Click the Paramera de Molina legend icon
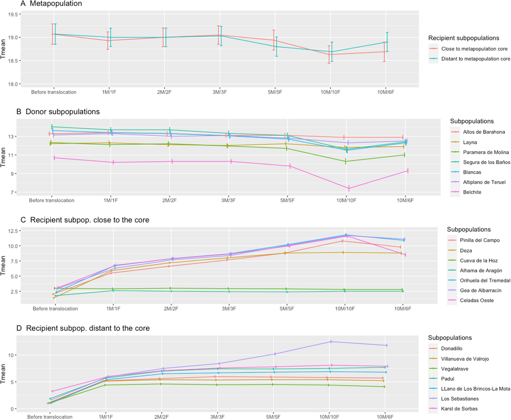The width and height of the screenshot is (511, 420). (x=455, y=152)
